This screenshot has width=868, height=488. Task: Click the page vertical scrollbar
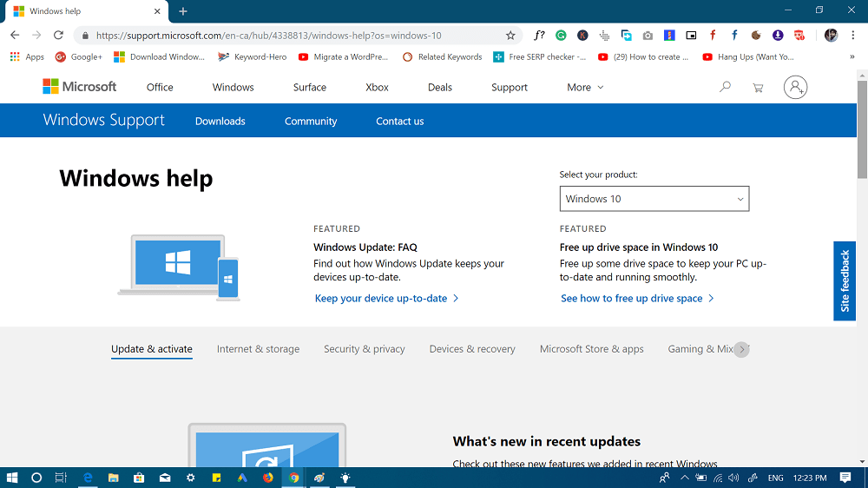[x=862, y=129]
